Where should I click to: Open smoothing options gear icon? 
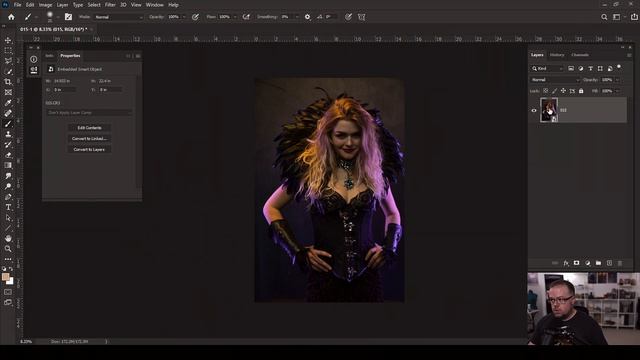coord(307,17)
